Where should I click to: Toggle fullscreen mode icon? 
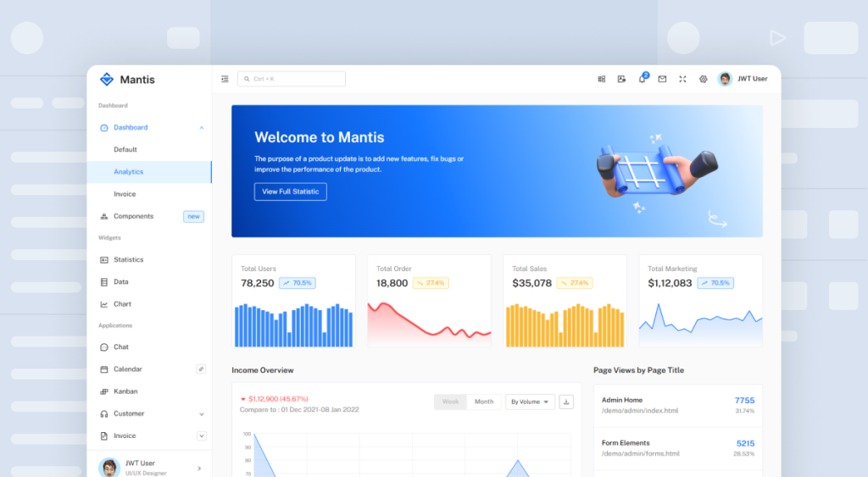[682, 79]
